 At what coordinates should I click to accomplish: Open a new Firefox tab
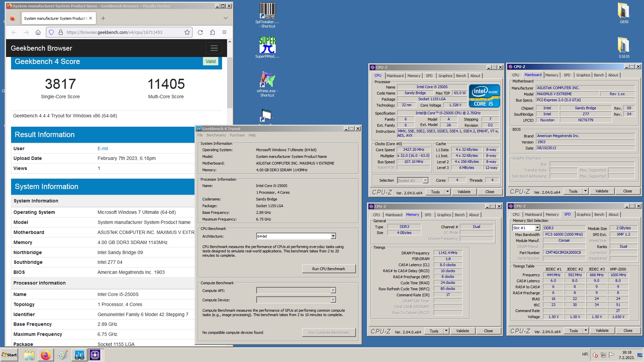pyautogui.click(x=103, y=18)
